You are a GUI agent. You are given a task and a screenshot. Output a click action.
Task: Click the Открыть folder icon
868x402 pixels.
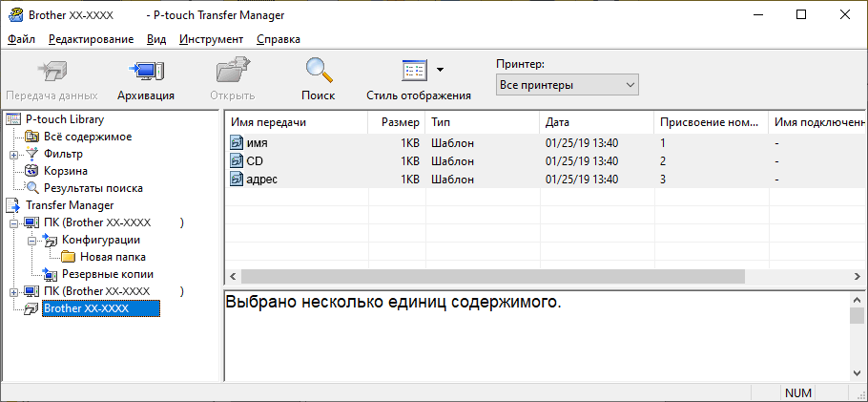pos(233,71)
